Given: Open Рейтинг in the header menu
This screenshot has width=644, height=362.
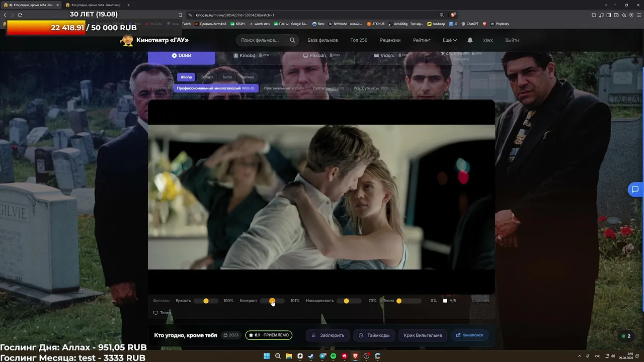Looking at the screenshot, I should click(422, 40).
